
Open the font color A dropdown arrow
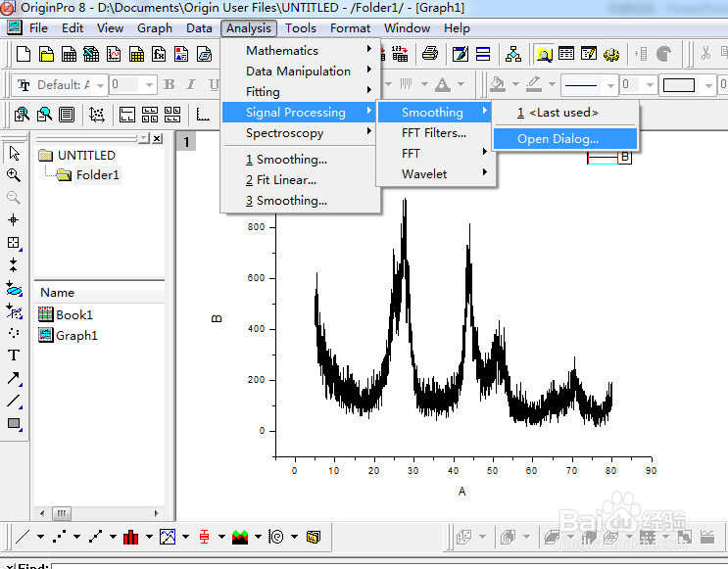(461, 84)
